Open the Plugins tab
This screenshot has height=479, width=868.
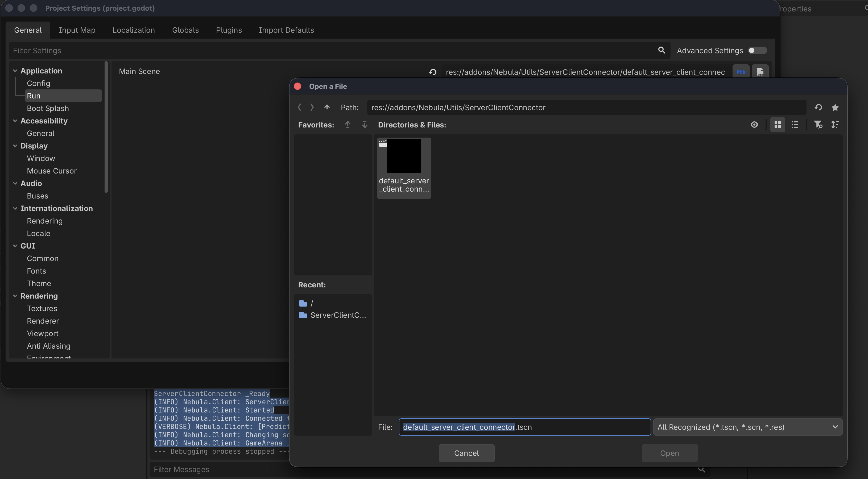229,30
